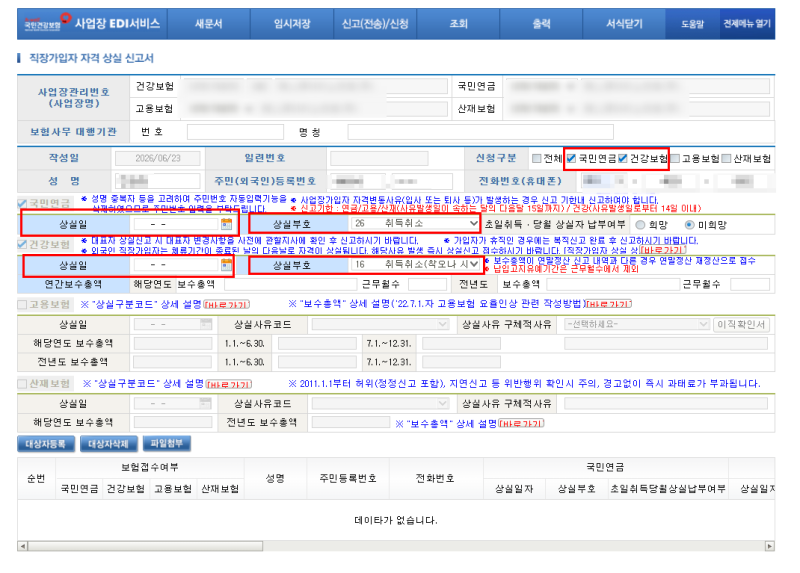
Task: Click 국민연금 상실일 date input
Action: pyautogui.click(x=176, y=224)
